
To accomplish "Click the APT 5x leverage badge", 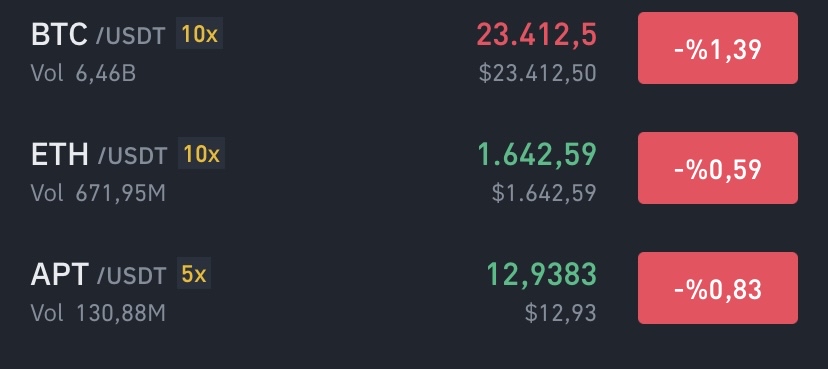I will 194,275.
